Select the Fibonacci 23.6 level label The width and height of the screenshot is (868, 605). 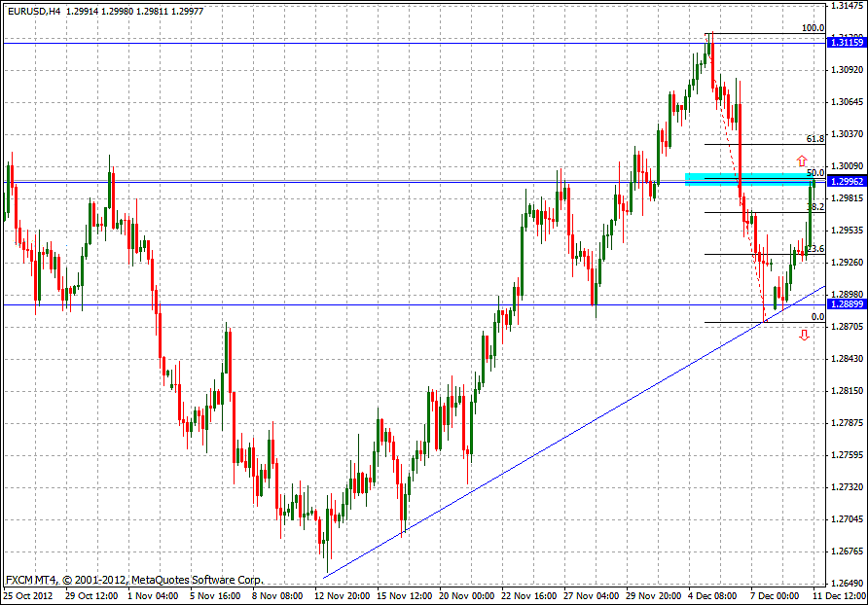815,249
